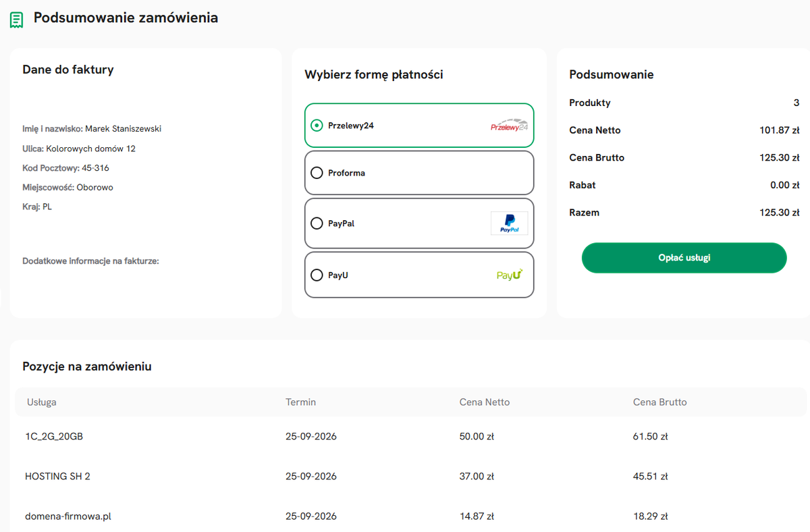Click the 50.00 zł net price
810x532 pixels.
[477, 437]
